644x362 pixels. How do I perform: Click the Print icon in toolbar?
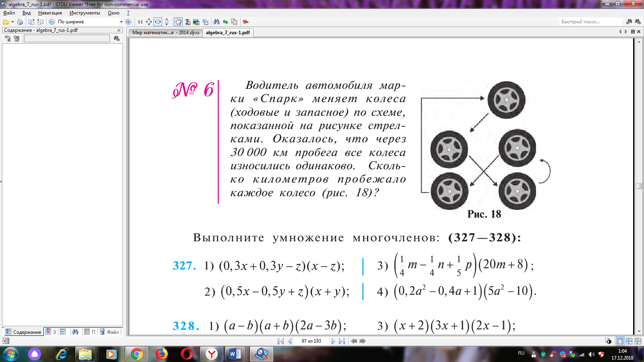[20, 22]
